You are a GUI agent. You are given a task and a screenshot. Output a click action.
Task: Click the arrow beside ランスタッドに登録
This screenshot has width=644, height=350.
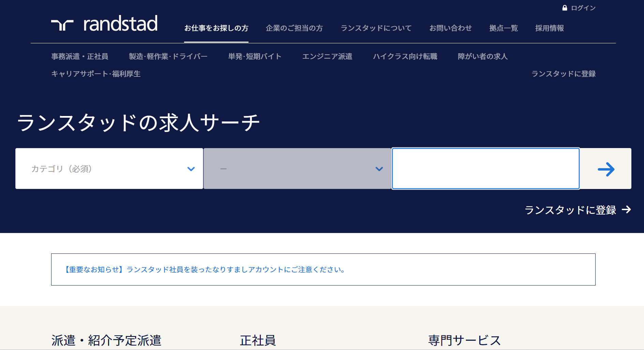[x=628, y=210]
